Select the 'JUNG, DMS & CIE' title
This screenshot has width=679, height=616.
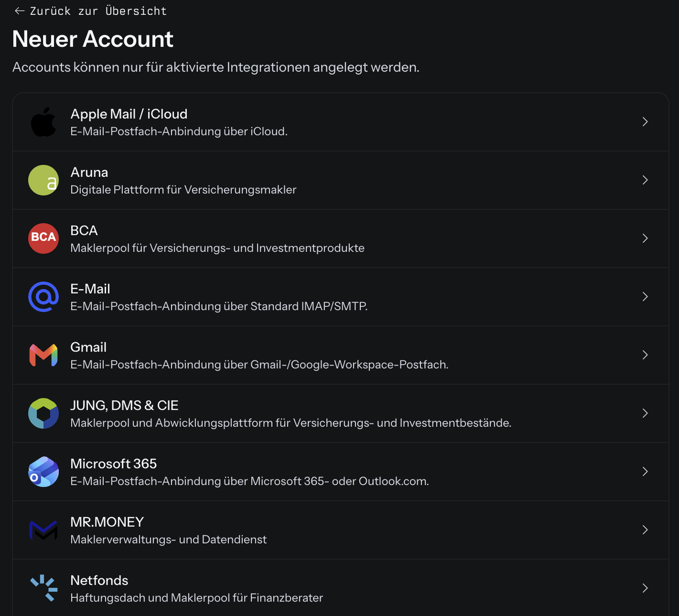124,405
